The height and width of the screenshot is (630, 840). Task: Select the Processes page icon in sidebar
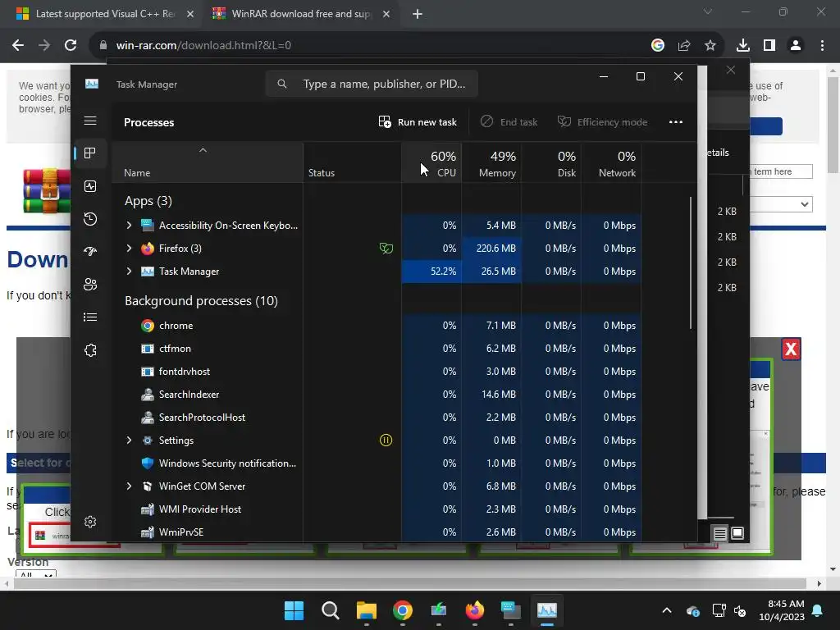point(90,153)
